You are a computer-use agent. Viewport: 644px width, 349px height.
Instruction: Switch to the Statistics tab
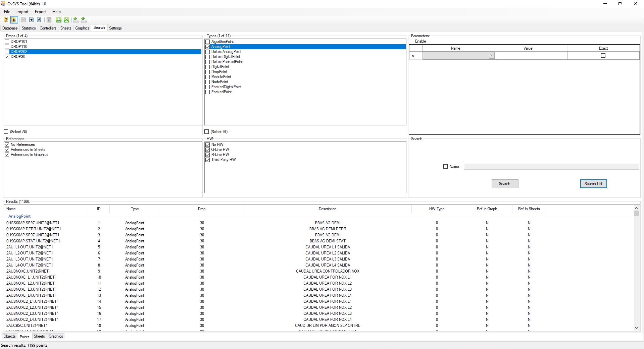coord(29,28)
